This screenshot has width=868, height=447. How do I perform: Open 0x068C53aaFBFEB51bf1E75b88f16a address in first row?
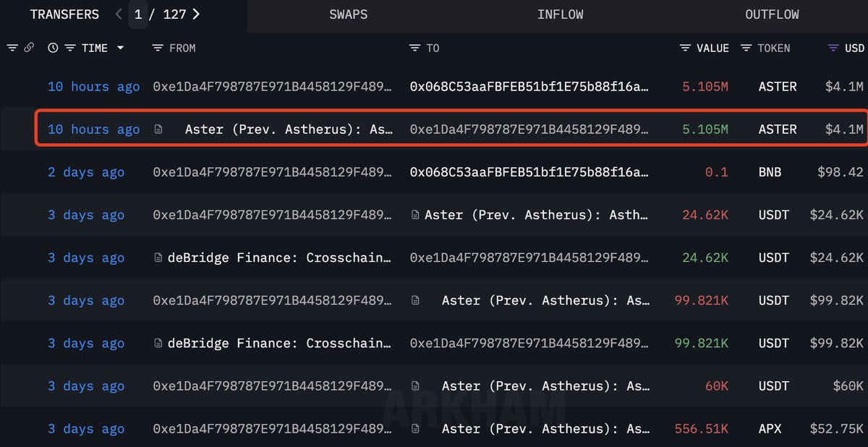529,86
